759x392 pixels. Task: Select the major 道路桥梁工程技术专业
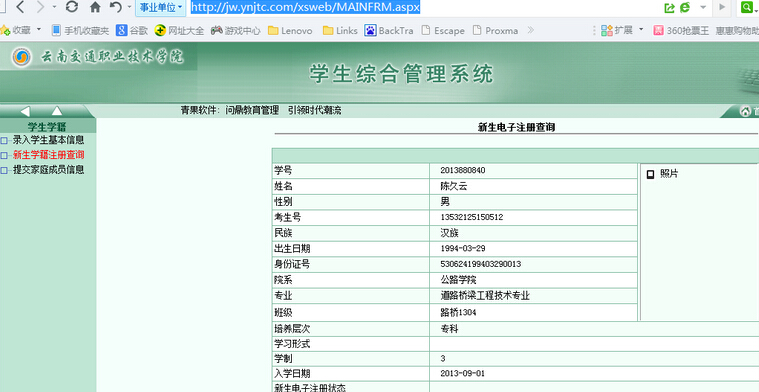point(485,296)
